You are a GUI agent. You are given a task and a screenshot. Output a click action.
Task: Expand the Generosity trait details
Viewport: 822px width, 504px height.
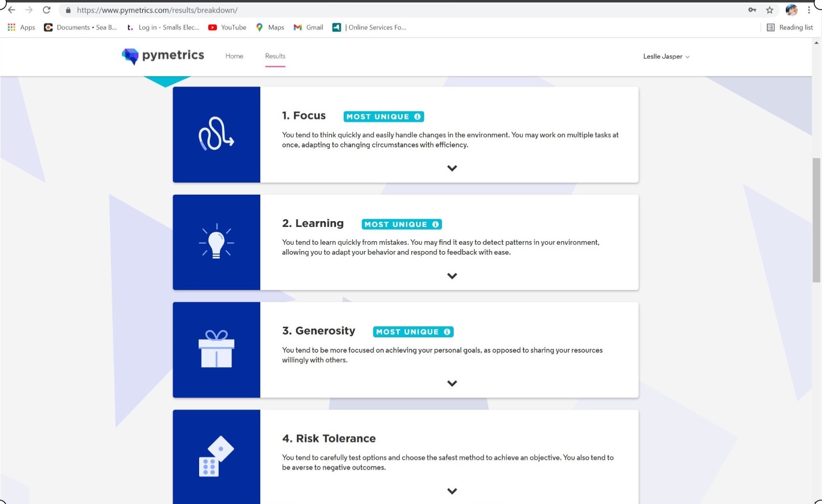click(452, 384)
